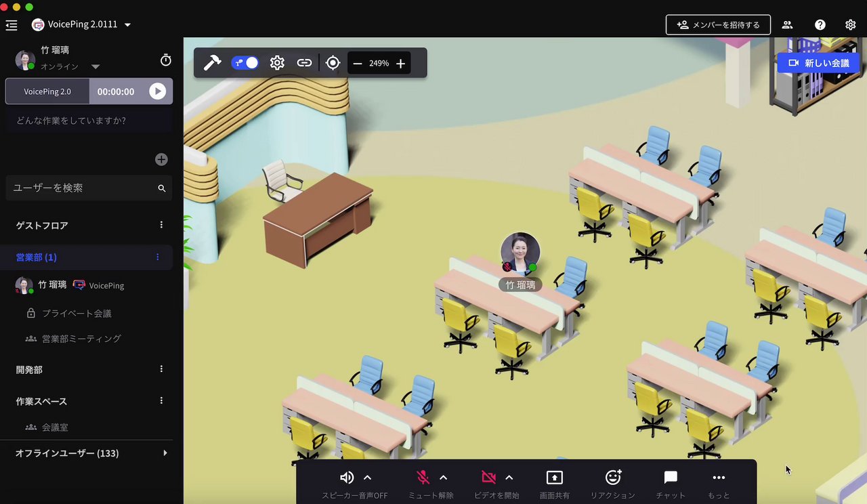Add a new task with plus icon
This screenshot has width=867, height=504.
161,160
